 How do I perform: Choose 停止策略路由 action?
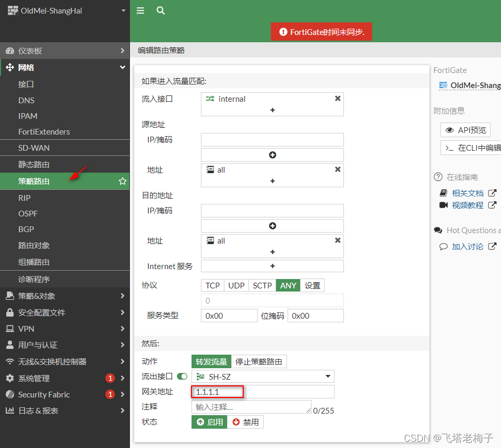259,361
